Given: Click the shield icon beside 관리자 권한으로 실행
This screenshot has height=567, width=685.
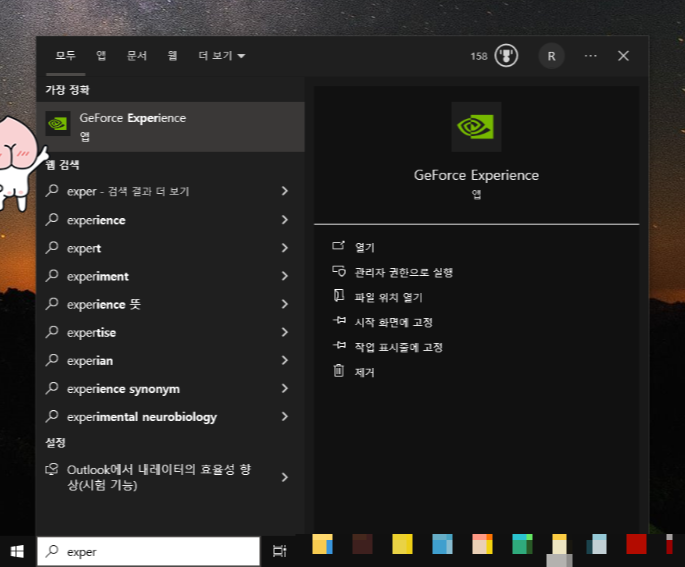Looking at the screenshot, I should pyautogui.click(x=339, y=271).
